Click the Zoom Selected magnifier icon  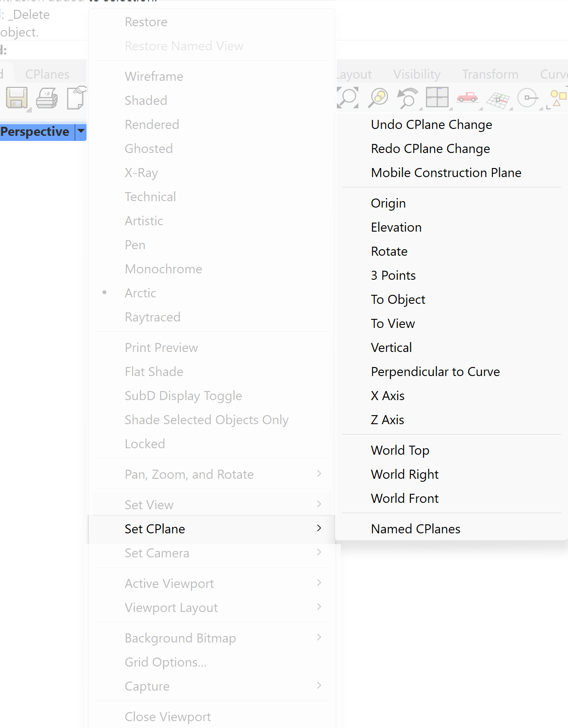coord(378,98)
